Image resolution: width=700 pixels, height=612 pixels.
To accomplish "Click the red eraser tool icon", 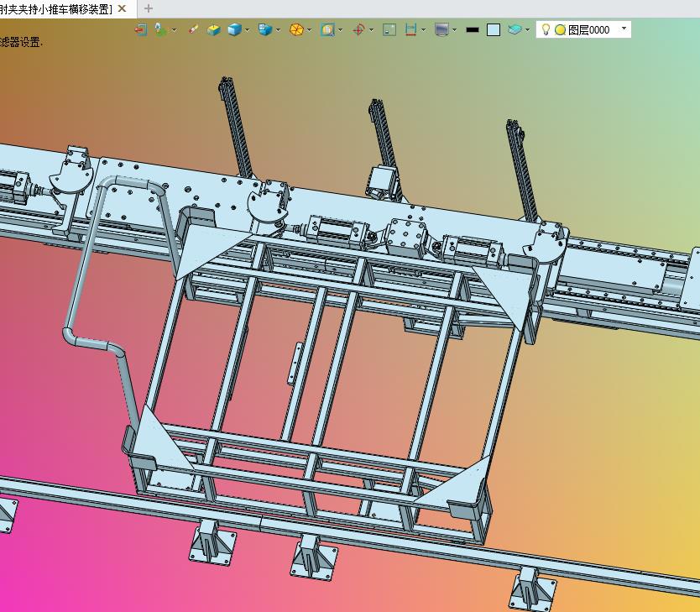I will 193,29.
